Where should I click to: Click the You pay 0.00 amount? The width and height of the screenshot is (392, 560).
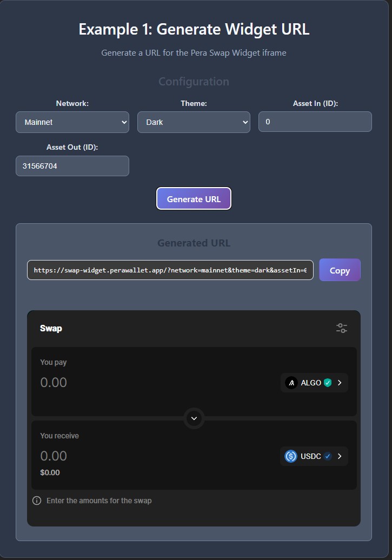pyautogui.click(x=54, y=383)
